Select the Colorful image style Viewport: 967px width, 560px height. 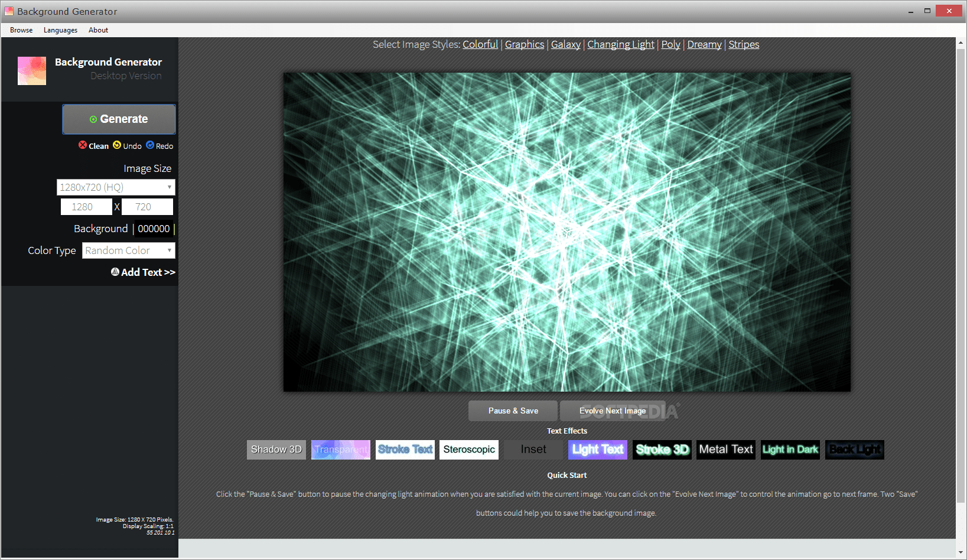(x=480, y=44)
